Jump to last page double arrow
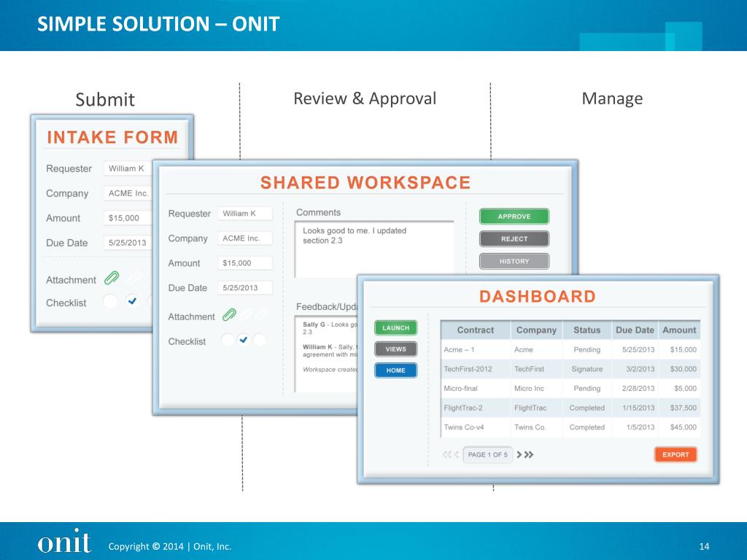Image resolution: width=747 pixels, height=560 pixels. pos(529,455)
